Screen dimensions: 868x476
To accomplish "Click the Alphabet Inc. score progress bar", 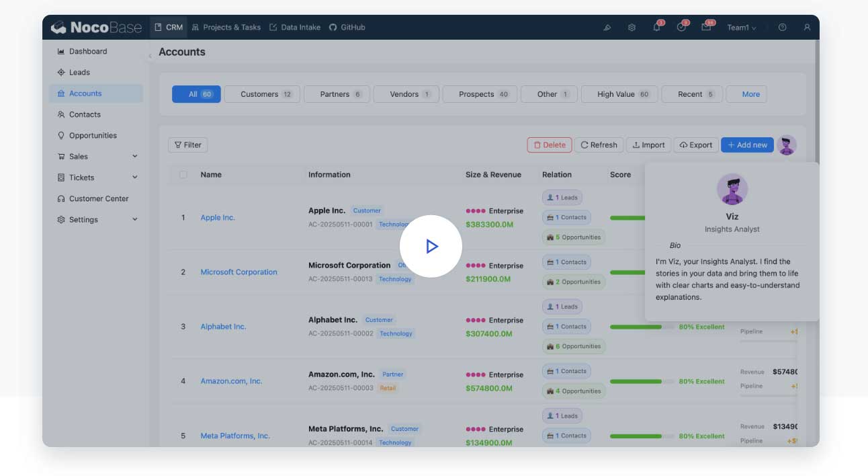I will [x=642, y=327].
